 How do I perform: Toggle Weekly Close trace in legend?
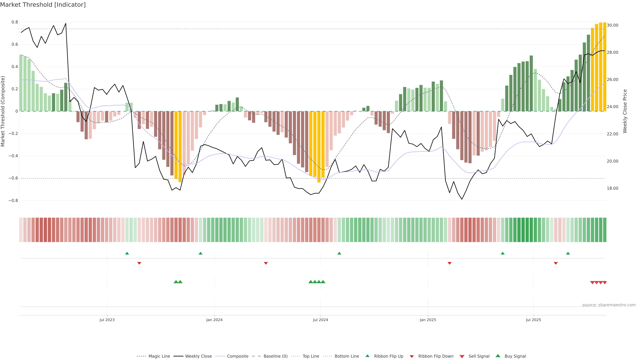tap(198, 356)
